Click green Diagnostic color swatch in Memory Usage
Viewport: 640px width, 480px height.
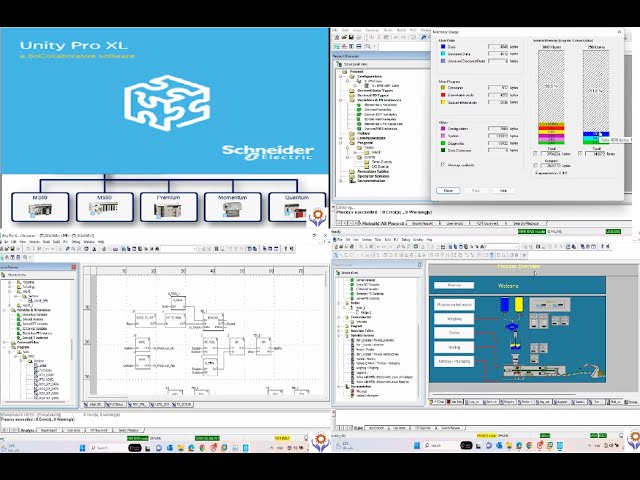443,143
